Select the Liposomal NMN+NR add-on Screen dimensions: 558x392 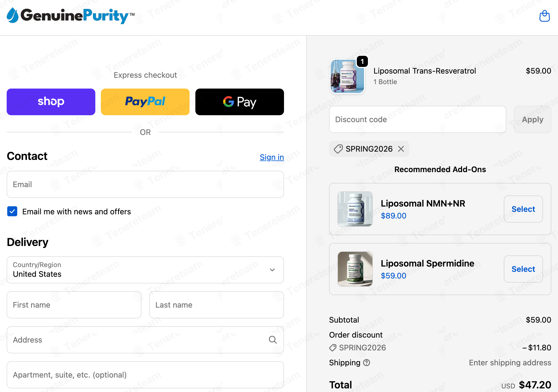[523, 209]
